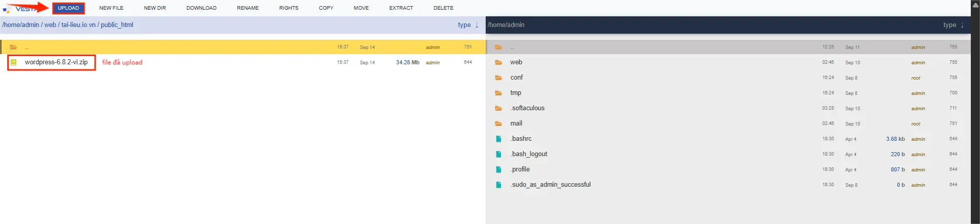The image size is (980, 224).
Task: Click the .sudo_as_admin_successful file icon
Action: click(x=498, y=185)
